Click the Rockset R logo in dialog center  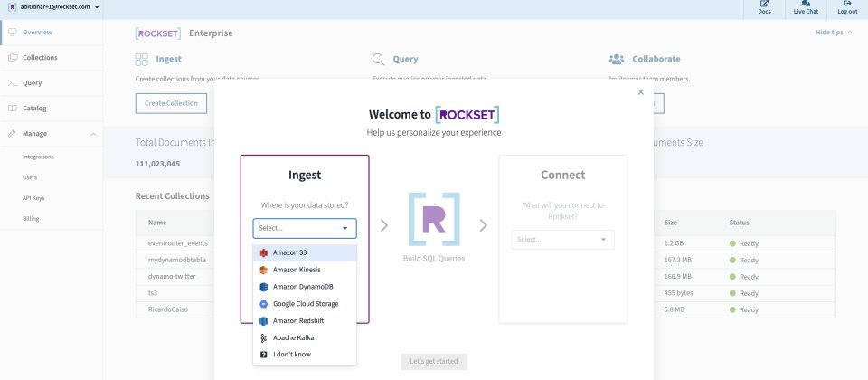tap(434, 219)
